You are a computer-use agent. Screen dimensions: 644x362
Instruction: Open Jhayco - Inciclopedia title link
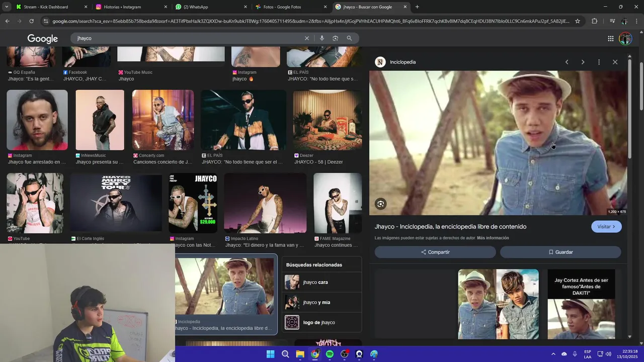pyautogui.click(x=450, y=227)
